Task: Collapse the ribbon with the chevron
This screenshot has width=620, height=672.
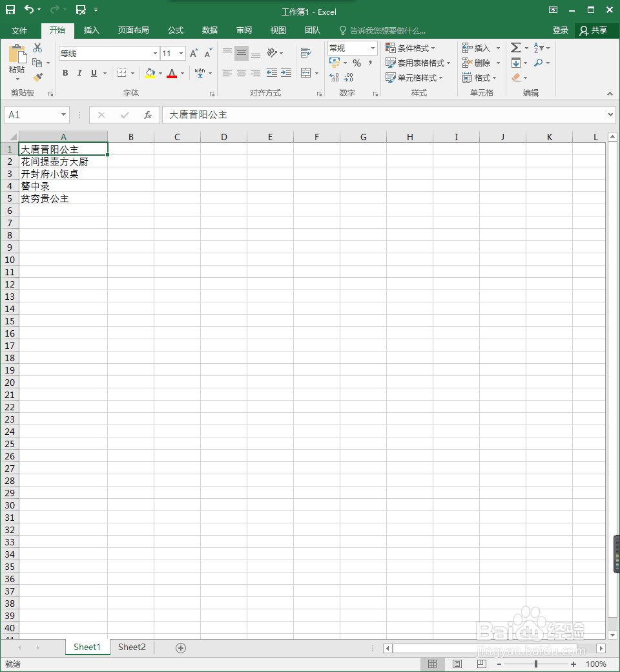Action: pos(610,94)
